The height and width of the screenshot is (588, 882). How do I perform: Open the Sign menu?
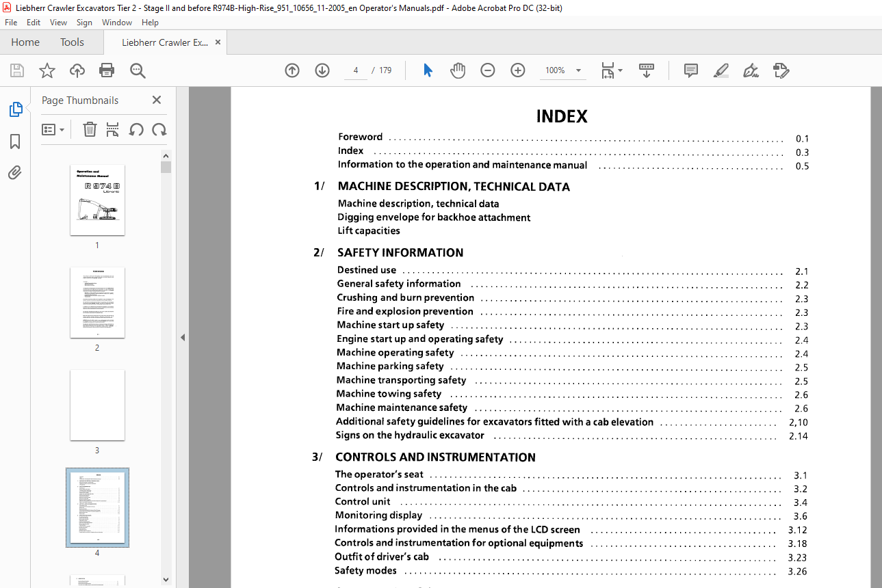pyautogui.click(x=84, y=23)
